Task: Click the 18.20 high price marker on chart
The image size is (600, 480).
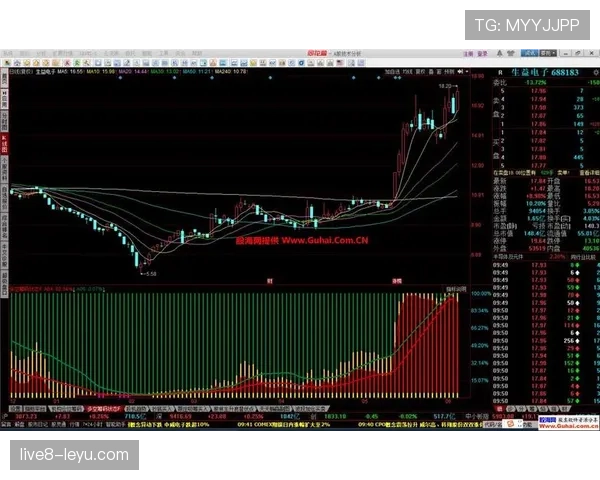Action: 445,87
